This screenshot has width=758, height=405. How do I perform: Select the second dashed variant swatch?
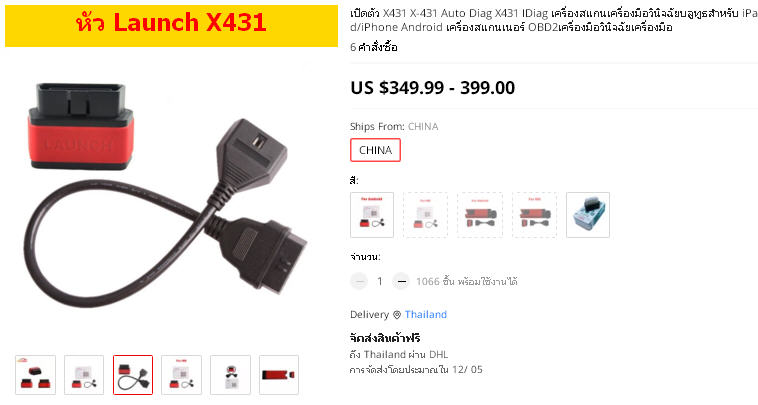425,215
